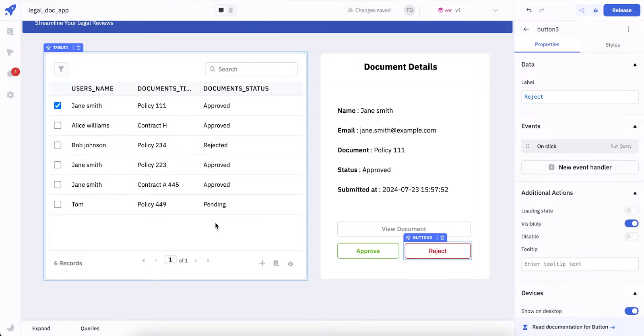The height and width of the screenshot is (336, 644).
Task: Click the undo arrow
Action: point(529,10)
